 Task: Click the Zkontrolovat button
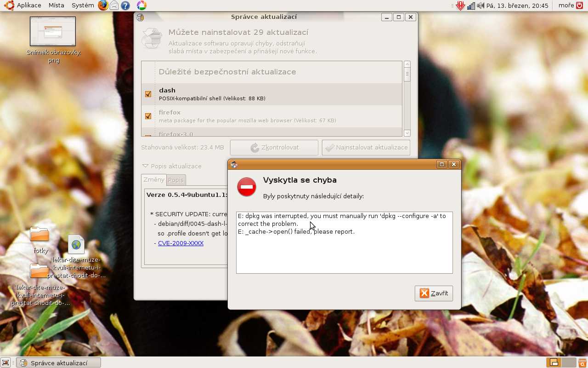(274, 148)
